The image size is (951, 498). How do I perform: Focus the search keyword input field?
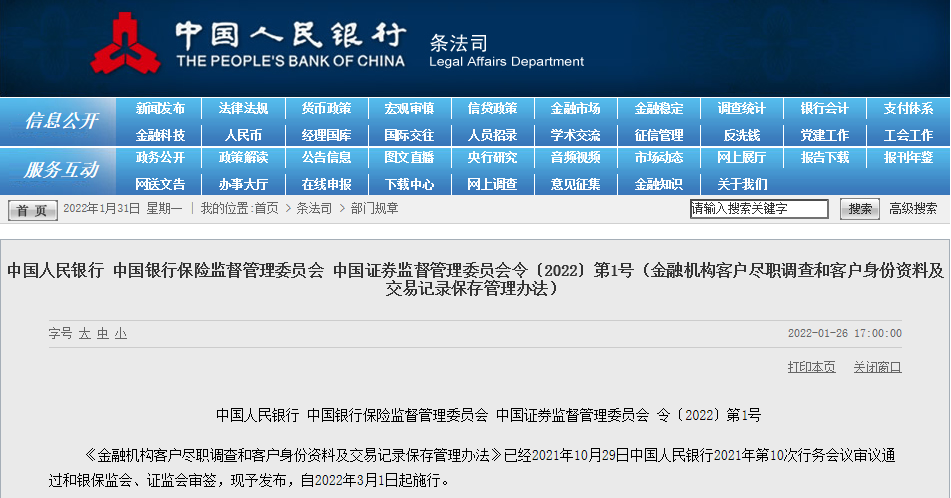point(759,209)
